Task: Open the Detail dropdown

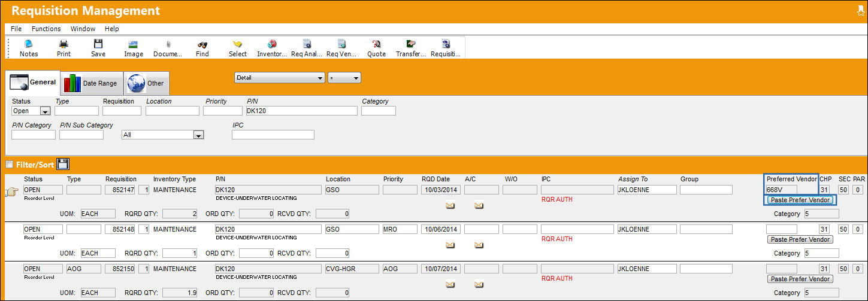Action: (x=279, y=78)
